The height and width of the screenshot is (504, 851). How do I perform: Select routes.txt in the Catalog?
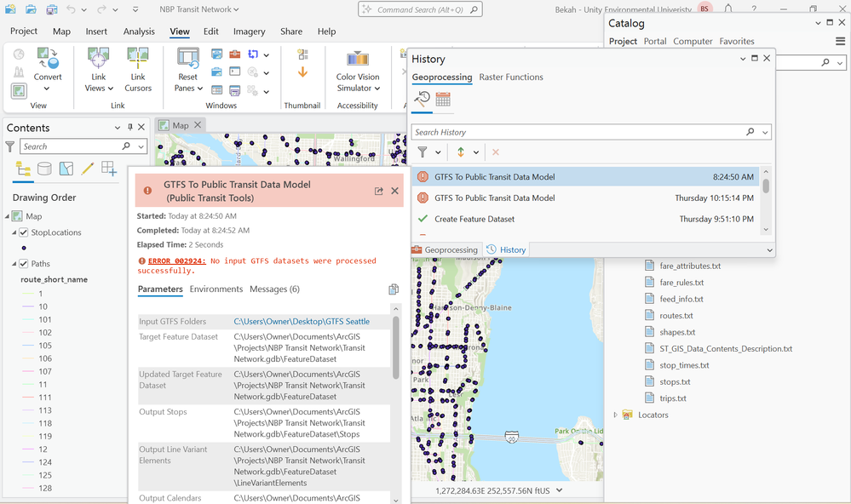point(676,316)
